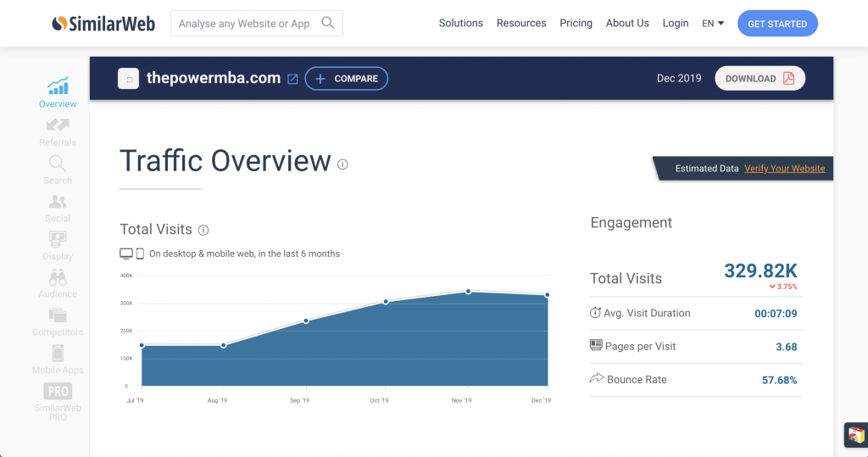The image size is (868, 457).
Task: Click the 57.68% bounce rate value
Action: click(x=780, y=380)
